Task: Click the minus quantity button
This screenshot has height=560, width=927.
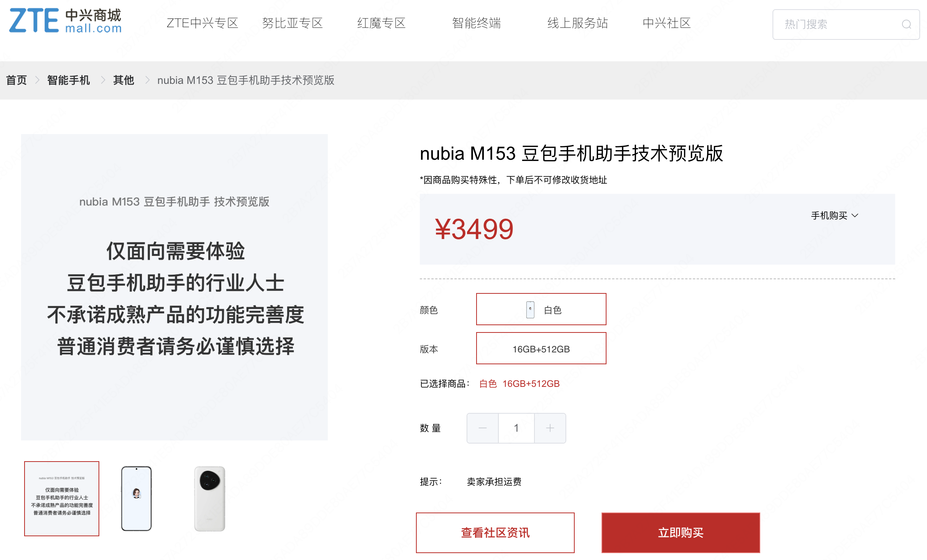Action: (483, 428)
